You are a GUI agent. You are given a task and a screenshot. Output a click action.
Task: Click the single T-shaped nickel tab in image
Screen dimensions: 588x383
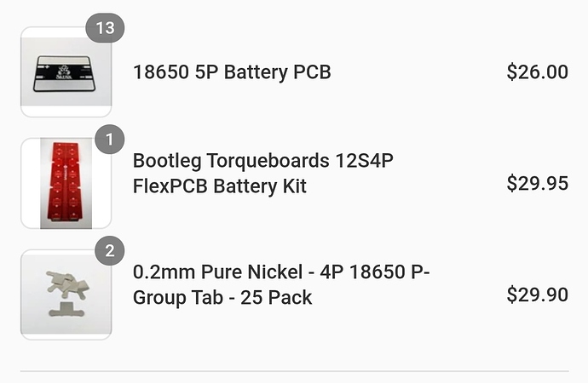pyautogui.click(x=66, y=309)
